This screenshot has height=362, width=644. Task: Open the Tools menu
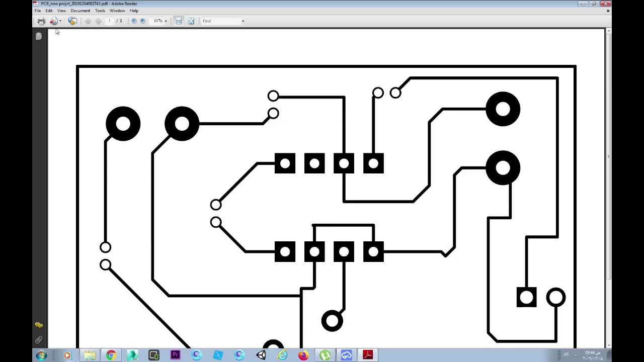[x=100, y=11]
